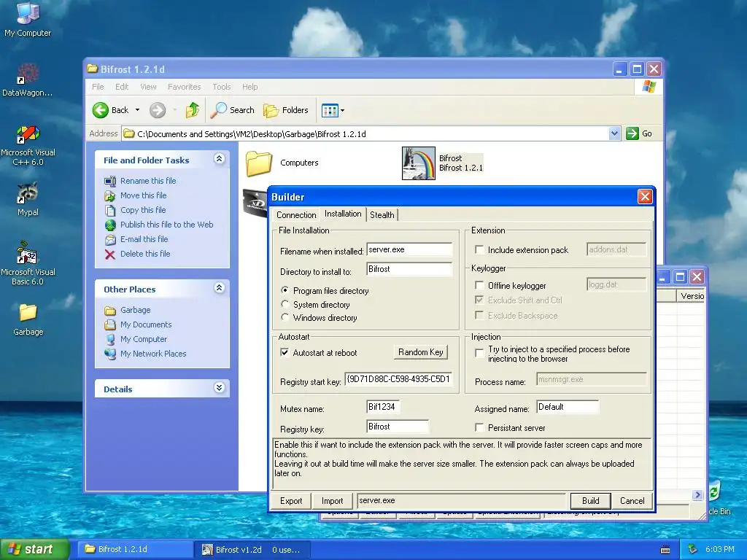Select System directory radio
The width and height of the screenshot is (747, 560).
click(x=285, y=304)
